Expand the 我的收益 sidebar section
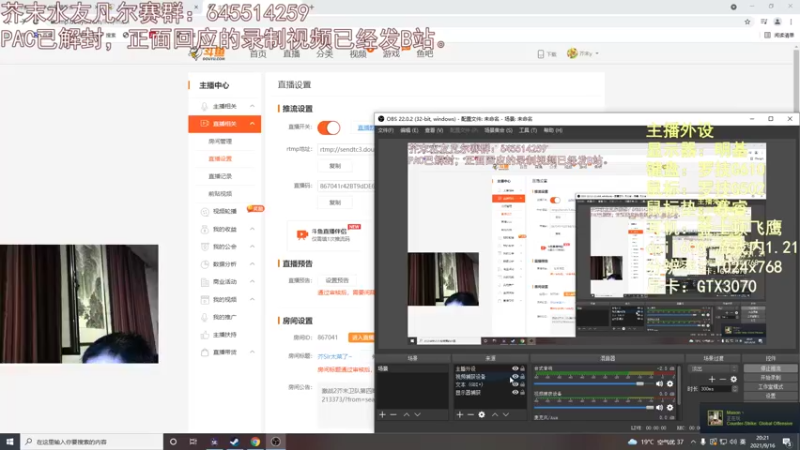The height and width of the screenshot is (450, 800). [252, 229]
